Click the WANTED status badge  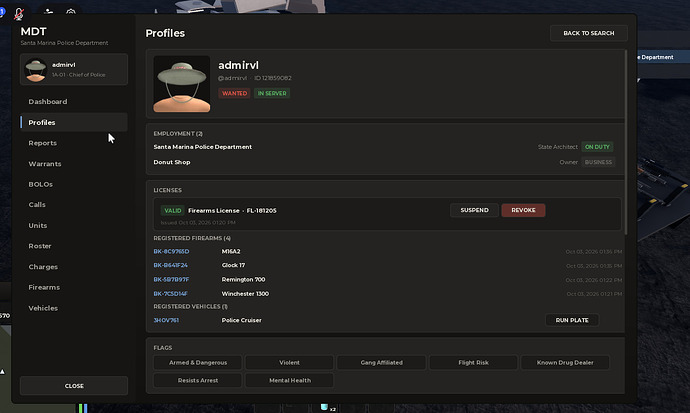(235, 93)
